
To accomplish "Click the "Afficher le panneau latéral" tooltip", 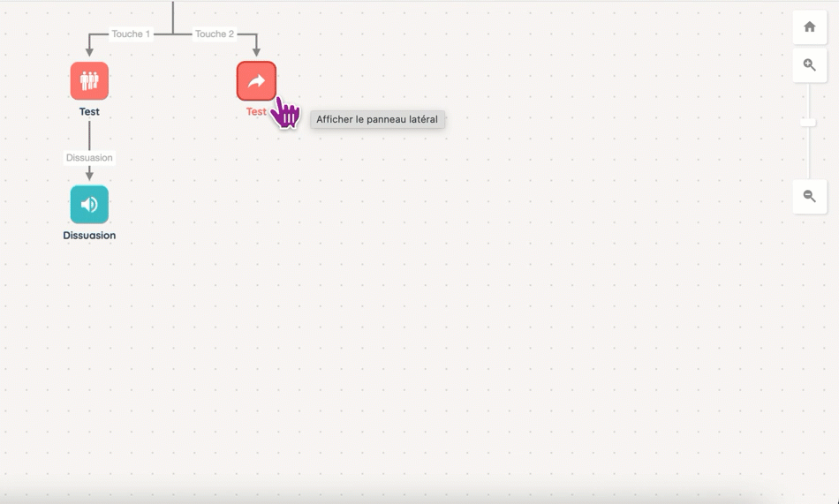I will pos(377,119).
